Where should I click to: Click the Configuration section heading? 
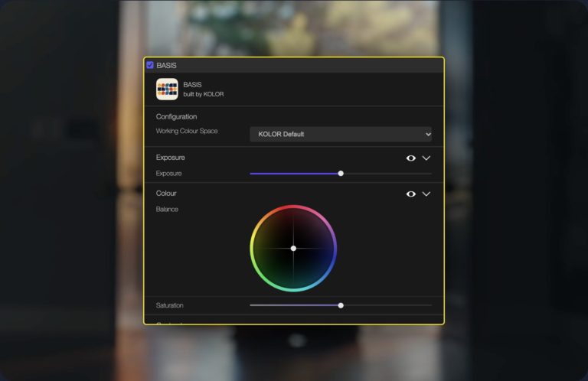(176, 116)
